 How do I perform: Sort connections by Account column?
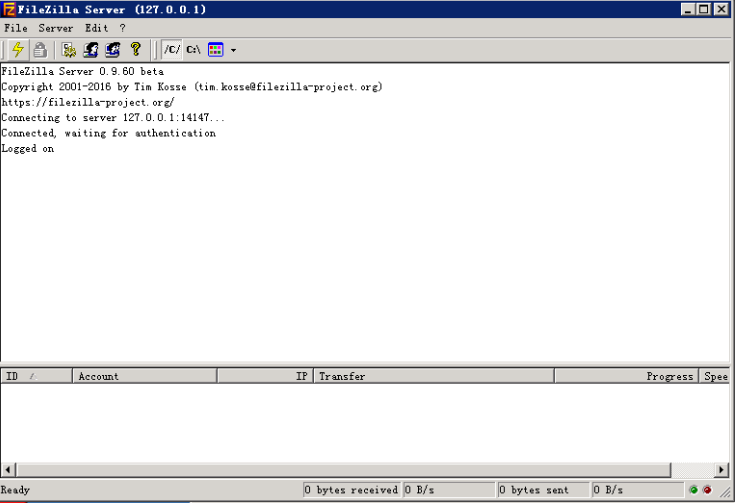[144, 376]
